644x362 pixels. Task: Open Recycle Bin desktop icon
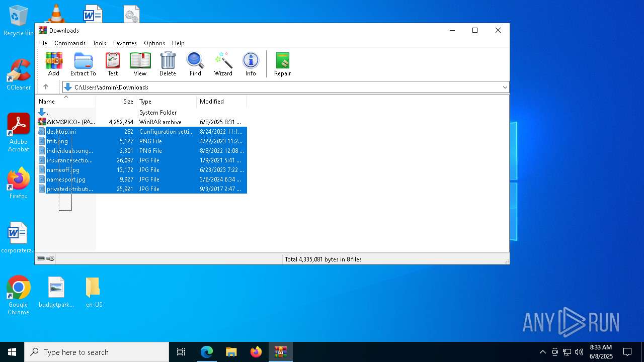[x=19, y=21]
